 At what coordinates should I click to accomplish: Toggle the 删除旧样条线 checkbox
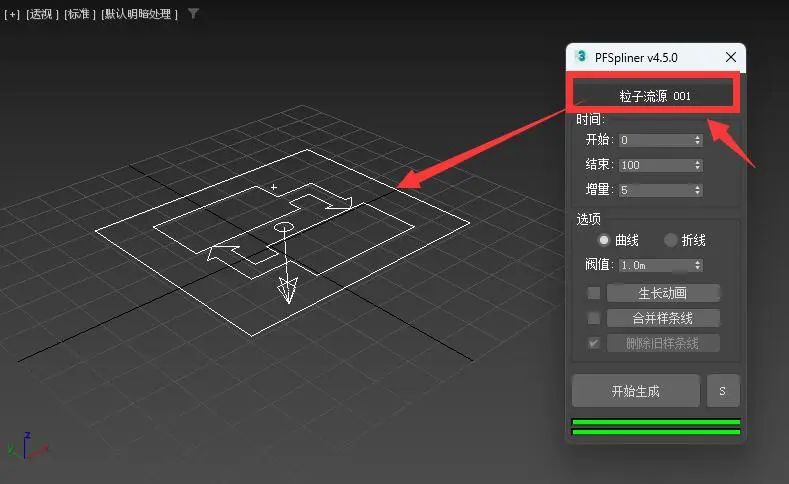[x=594, y=343]
